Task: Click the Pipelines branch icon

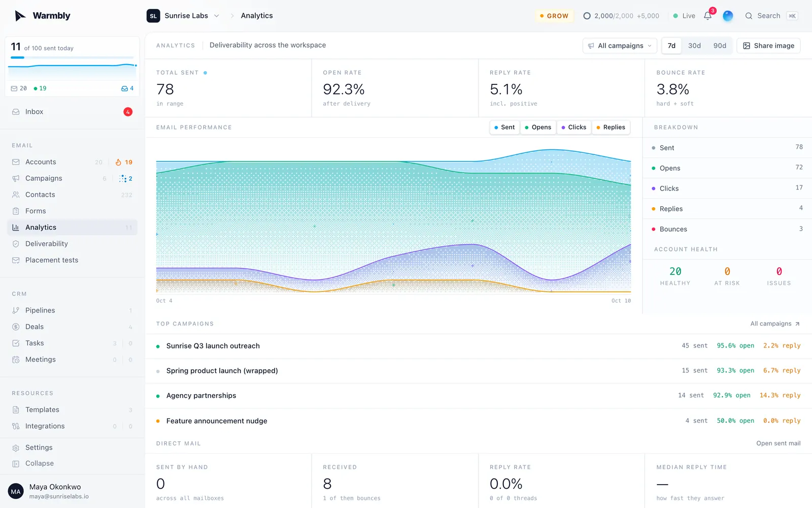Action: coord(16,310)
